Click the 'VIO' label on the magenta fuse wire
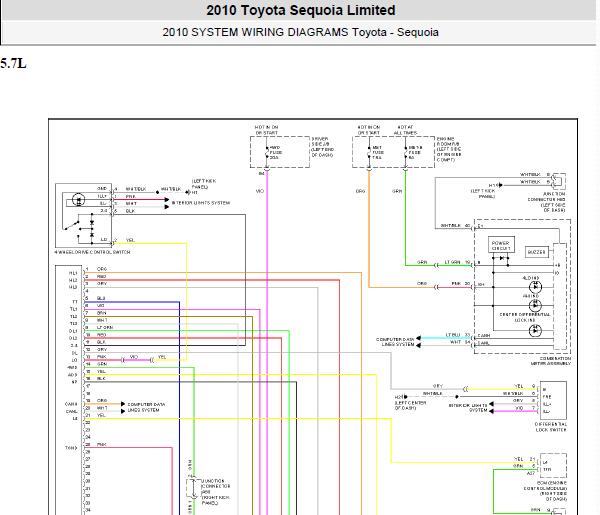The width and height of the screenshot is (600, 515). click(x=260, y=191)
